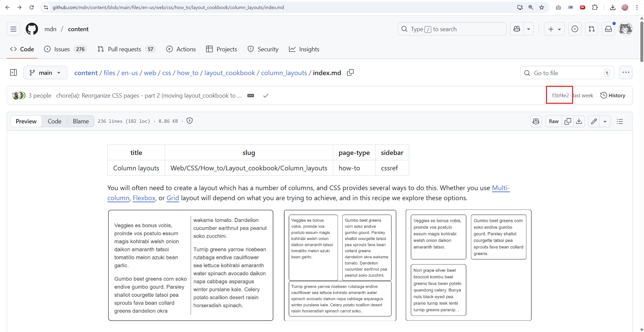The image size is (644, 332).
Task: Open the Projects tab
Action: [x=221, y=49]
